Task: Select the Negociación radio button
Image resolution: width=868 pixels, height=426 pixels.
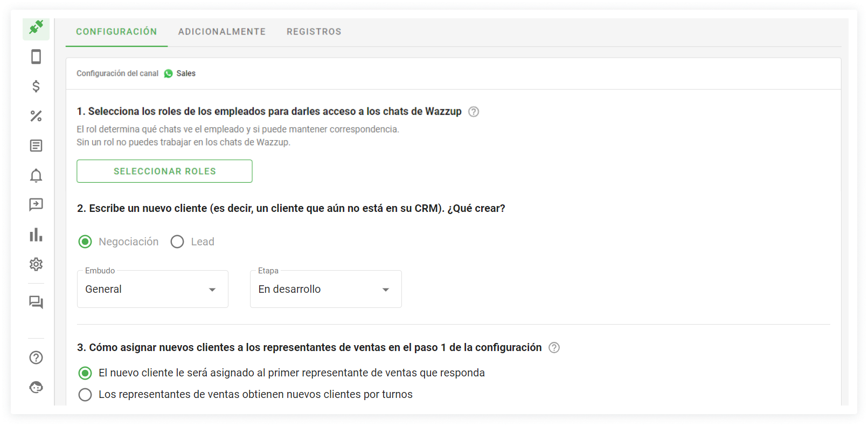Action: tap(85, 242)
